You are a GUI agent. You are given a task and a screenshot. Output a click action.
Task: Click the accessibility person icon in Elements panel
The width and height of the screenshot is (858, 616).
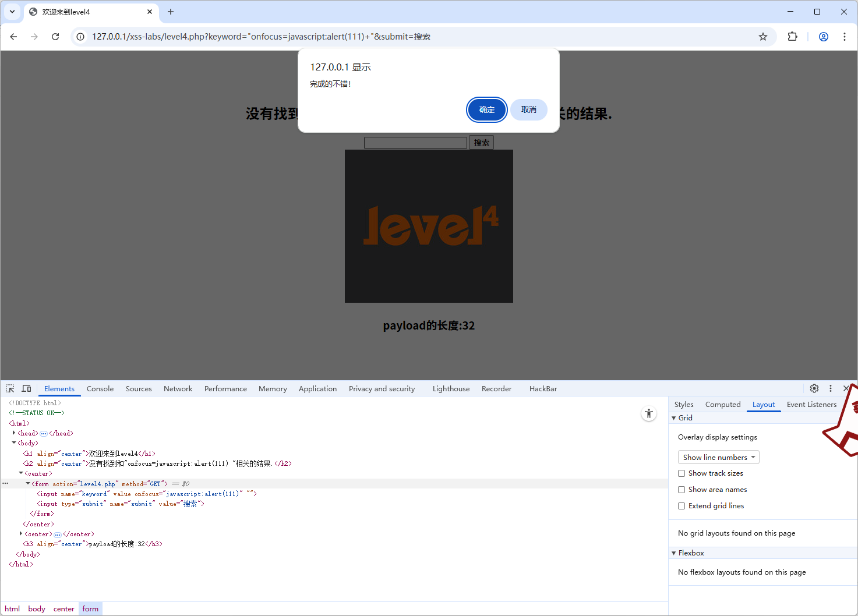coord(649,413)
